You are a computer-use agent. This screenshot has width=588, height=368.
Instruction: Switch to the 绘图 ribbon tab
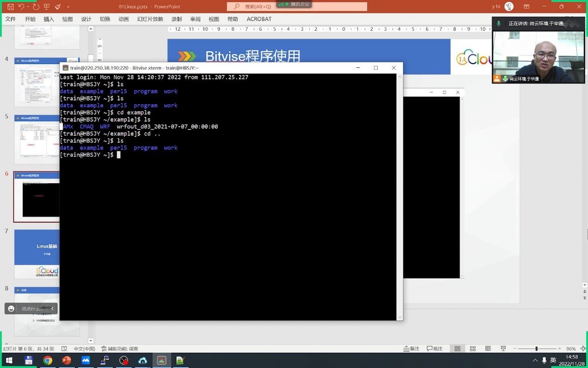click(68, 19)
